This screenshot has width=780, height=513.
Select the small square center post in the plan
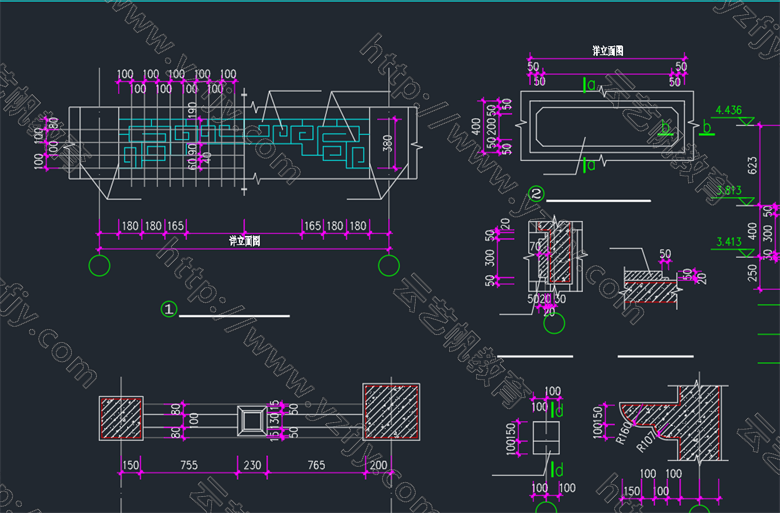tap(251, 421)
